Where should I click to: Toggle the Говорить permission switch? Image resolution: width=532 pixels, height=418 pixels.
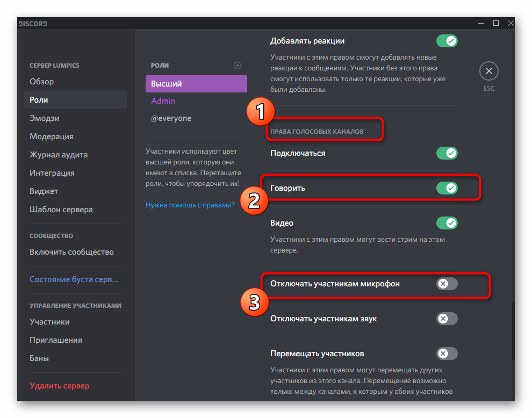tap(447, 188)
